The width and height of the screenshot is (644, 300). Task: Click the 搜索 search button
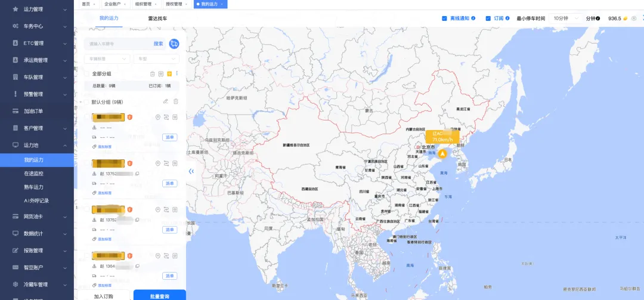pyautogui.click(x=158, y=44)
